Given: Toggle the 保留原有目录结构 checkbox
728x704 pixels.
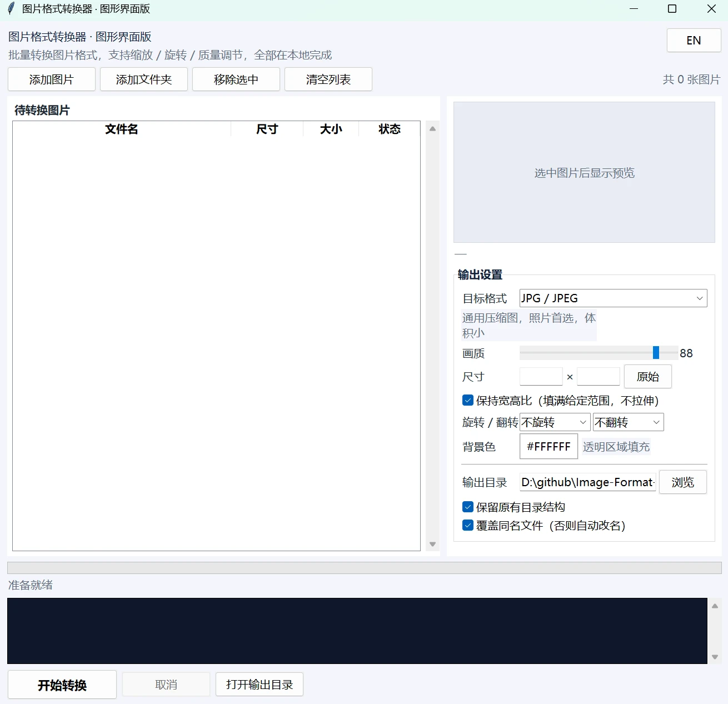Looking at the screenshot, I should 468,507.
